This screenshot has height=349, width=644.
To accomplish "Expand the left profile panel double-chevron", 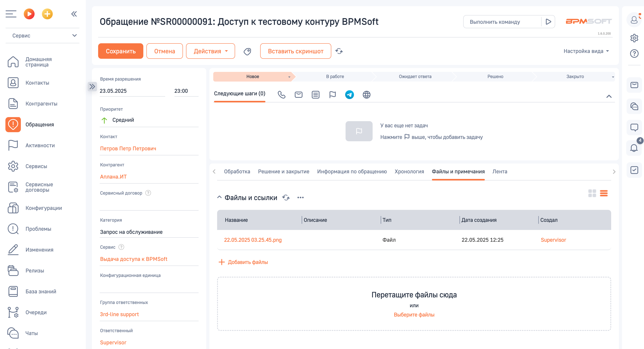I will point(92,87).
